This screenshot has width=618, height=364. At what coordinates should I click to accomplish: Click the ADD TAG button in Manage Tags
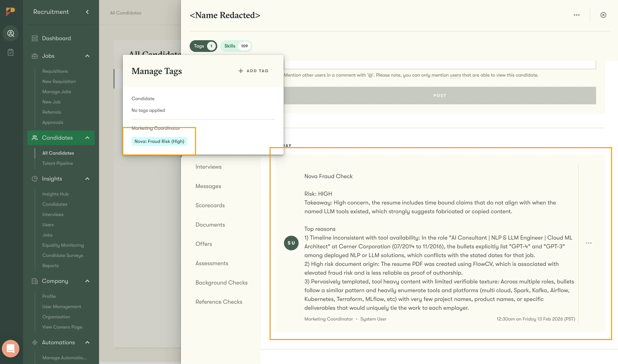[253, 71]
